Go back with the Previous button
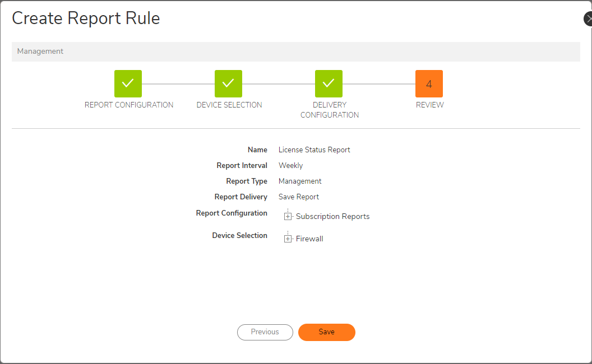Image resolution: width=592 pixels, height=364 pixels. [265, 332]
